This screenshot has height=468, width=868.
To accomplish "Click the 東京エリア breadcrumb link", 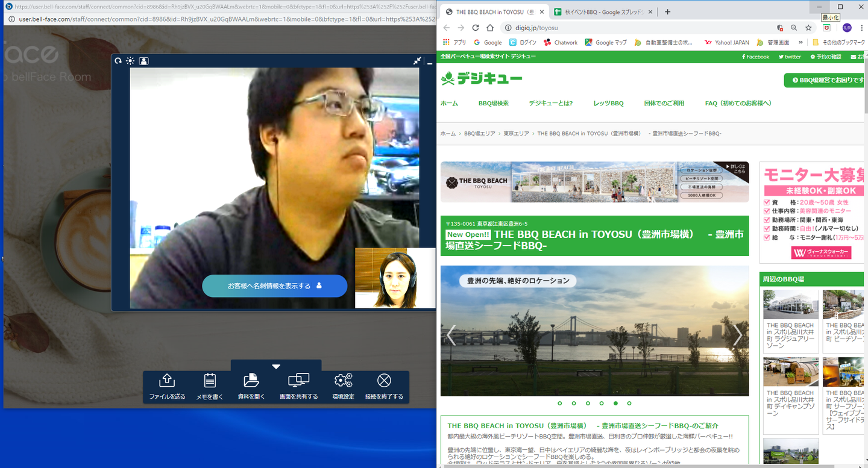I will point(516,133).
